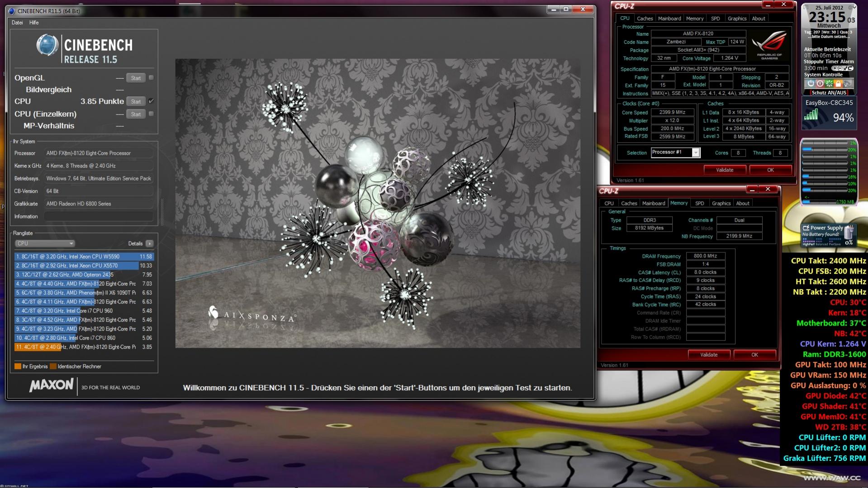The image size is (868, 488).
Task: Click the DRAM Frequency 800.0 MHz value
Action: (x=705, y=256)
